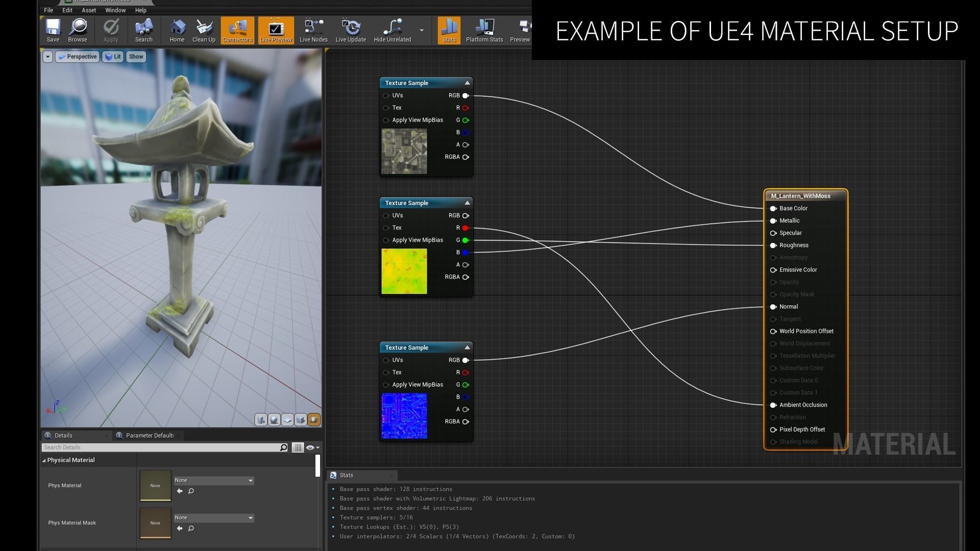Toggle the Connectors button off
Screen dimensions: 980x551
pos(237,30)
